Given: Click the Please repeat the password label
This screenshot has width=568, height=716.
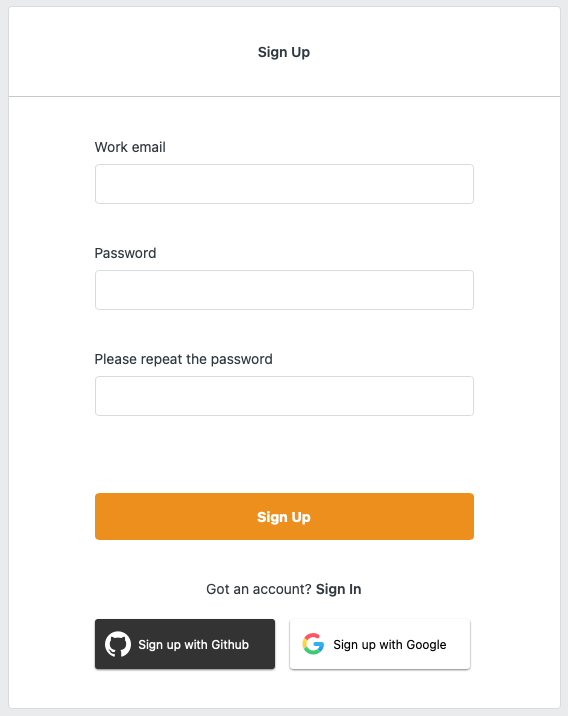Looking at the screenshot, I should tap(184, 359).
